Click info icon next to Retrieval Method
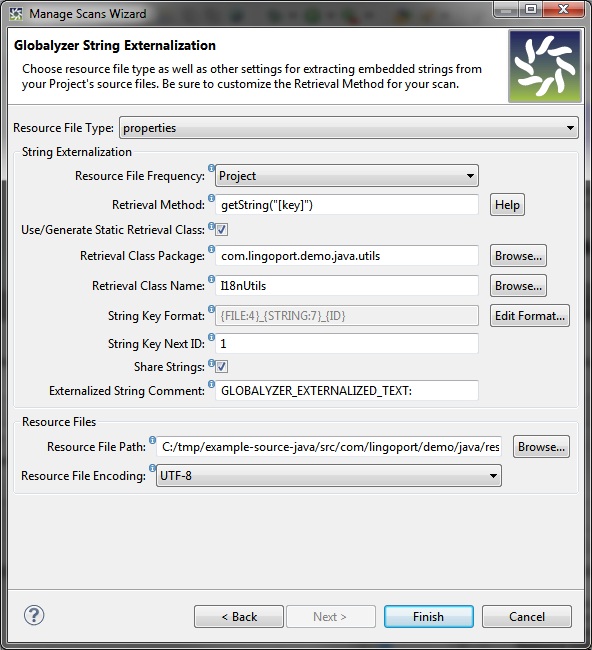Screen dimensions: 592x650 click(x=211, y=198)
